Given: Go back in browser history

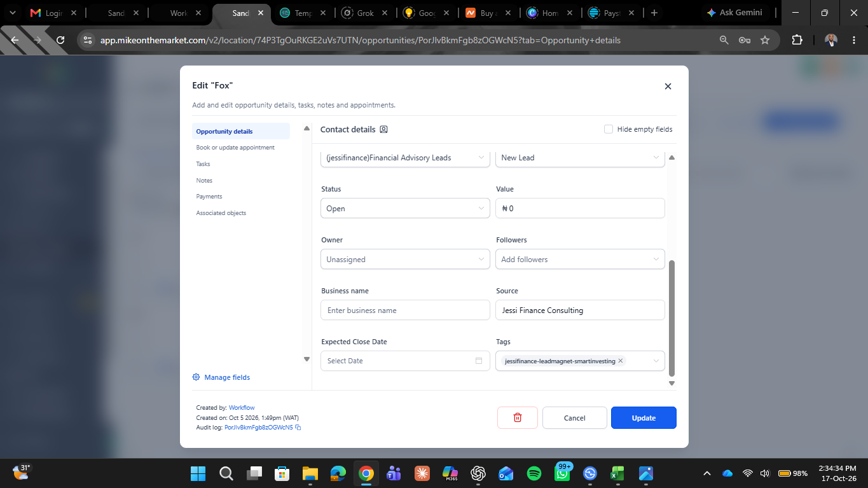Looking at the screenshot, I should point(15,40).
